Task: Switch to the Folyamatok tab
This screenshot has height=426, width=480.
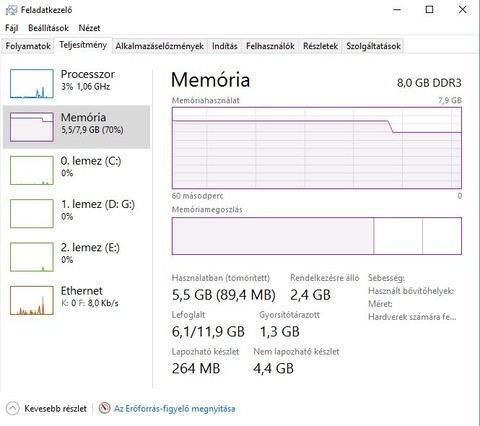Action: 28,46
